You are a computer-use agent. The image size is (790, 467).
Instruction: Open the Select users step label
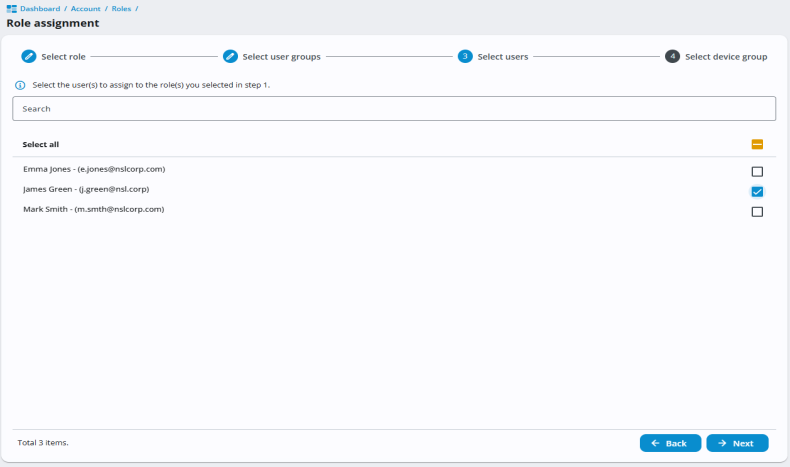[503, 57]
